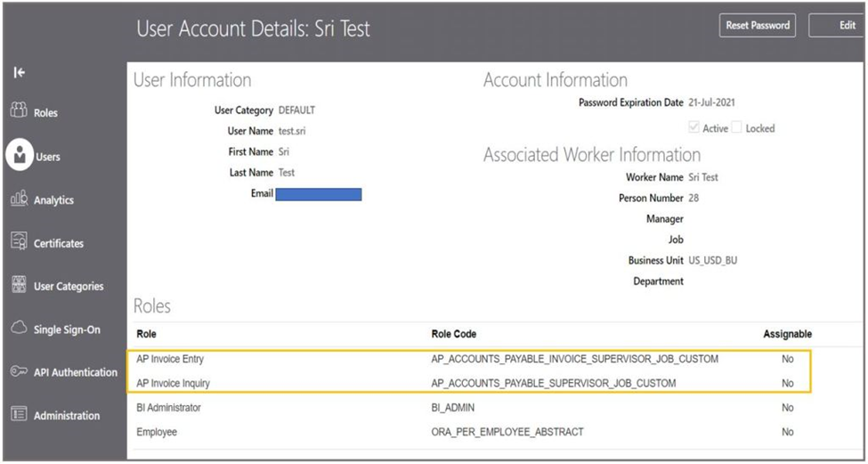Open the Roles icon in sidebar
This screenshot has height=464, width=868.
[x=19, y=110]
